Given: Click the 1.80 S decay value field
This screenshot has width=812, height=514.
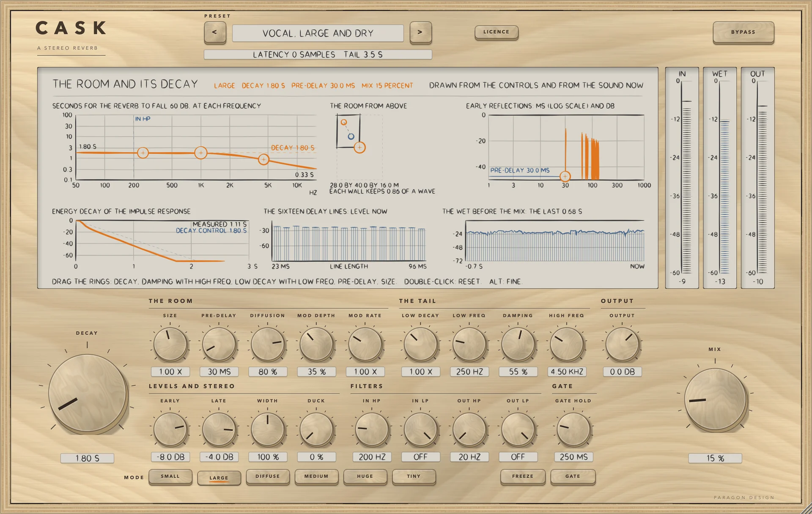Looking at the screenshot, I should click(x=88, y=458).
